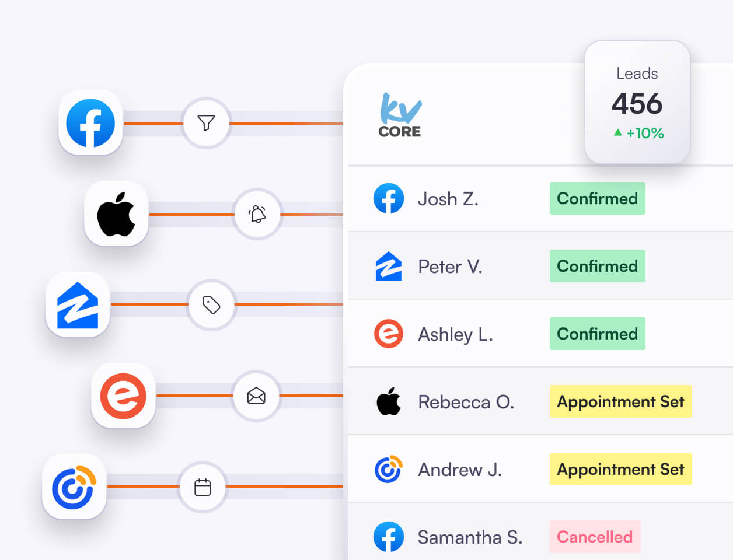Click the large Zillow app icon
This screenshot has height=560, width=733.
[78, 304]
